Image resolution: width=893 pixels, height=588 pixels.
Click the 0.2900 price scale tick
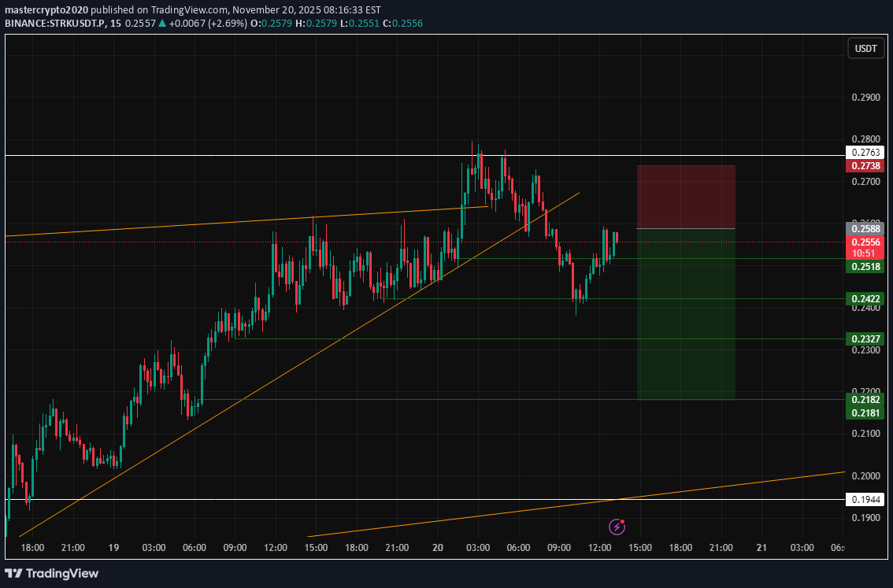[865, 98]
